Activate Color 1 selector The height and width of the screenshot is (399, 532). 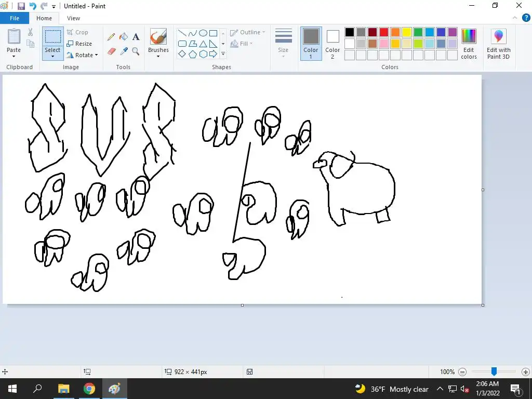pos(311,44)
